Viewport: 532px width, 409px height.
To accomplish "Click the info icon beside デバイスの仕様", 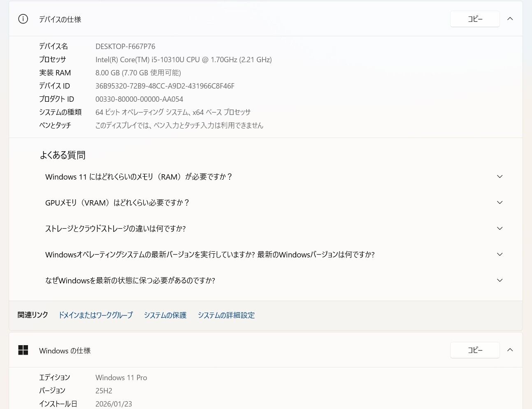I will (23, 19).
